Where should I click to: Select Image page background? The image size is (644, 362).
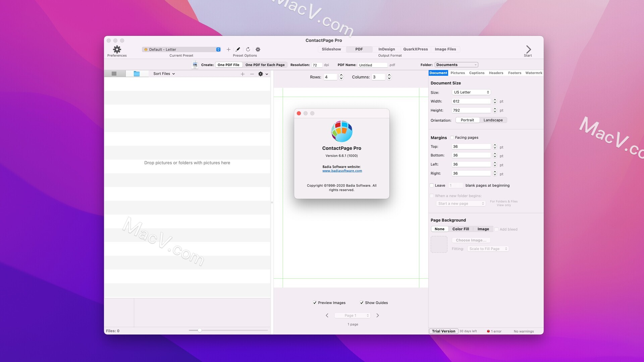click(x=483, y=229)
